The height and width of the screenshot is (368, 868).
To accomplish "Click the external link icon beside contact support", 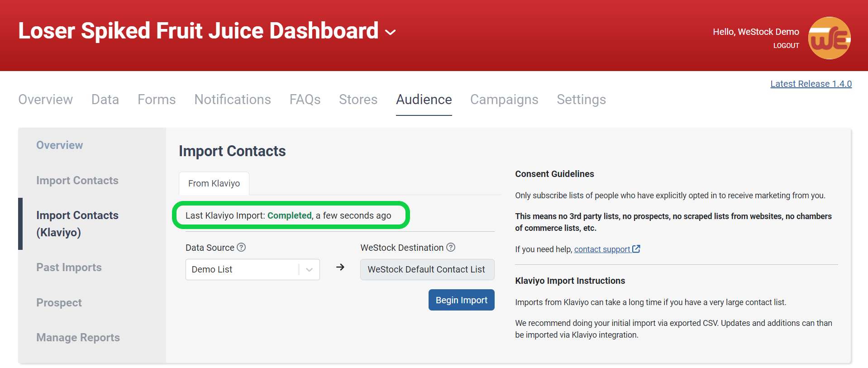I will click(636, 249).
